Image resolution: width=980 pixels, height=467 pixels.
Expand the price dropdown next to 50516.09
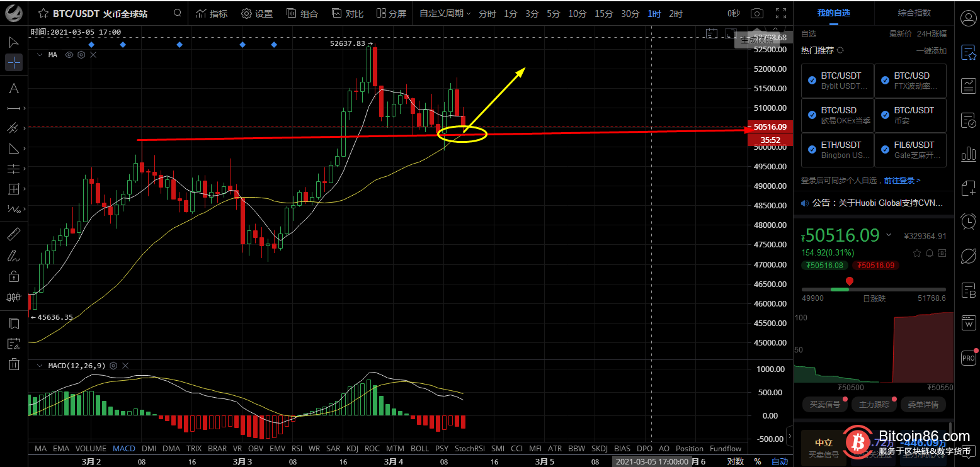(x=889, y=235)
